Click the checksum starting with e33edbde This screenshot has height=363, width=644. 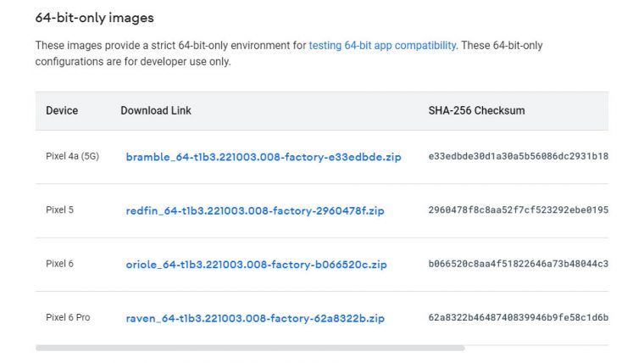click(518, 157)
